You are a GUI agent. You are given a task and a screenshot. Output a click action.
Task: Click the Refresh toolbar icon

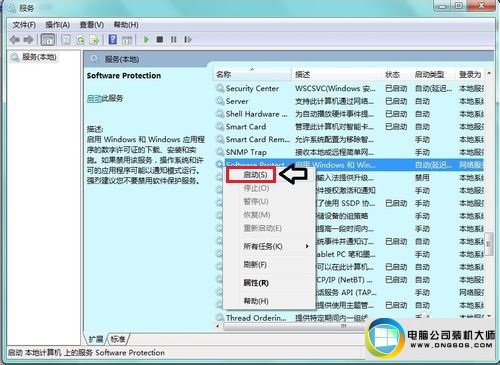tap(80, 40)
